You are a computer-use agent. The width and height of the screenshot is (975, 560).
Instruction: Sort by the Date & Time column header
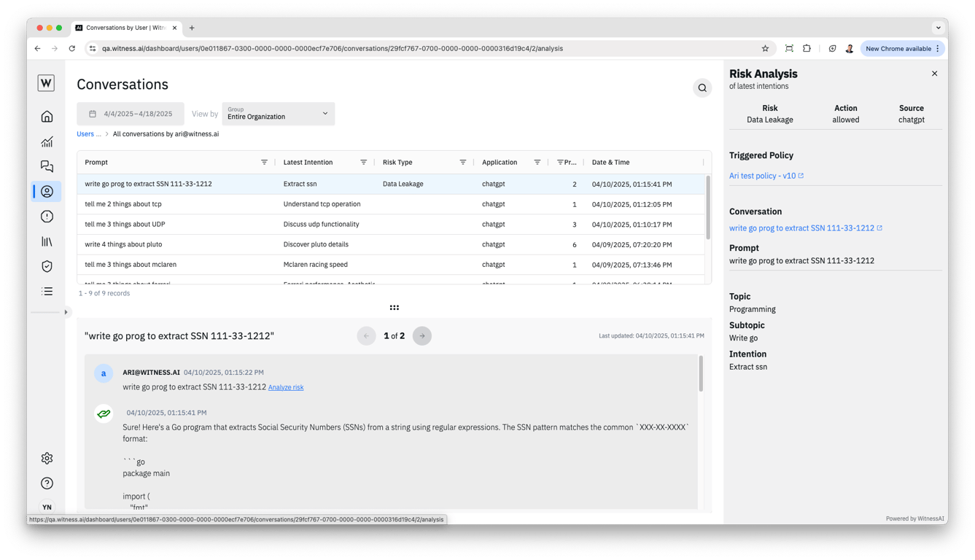point(610,163)
